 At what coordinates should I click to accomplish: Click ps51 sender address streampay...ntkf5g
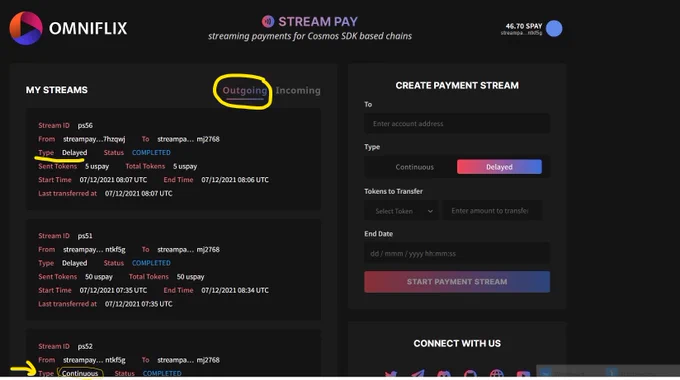94,250
